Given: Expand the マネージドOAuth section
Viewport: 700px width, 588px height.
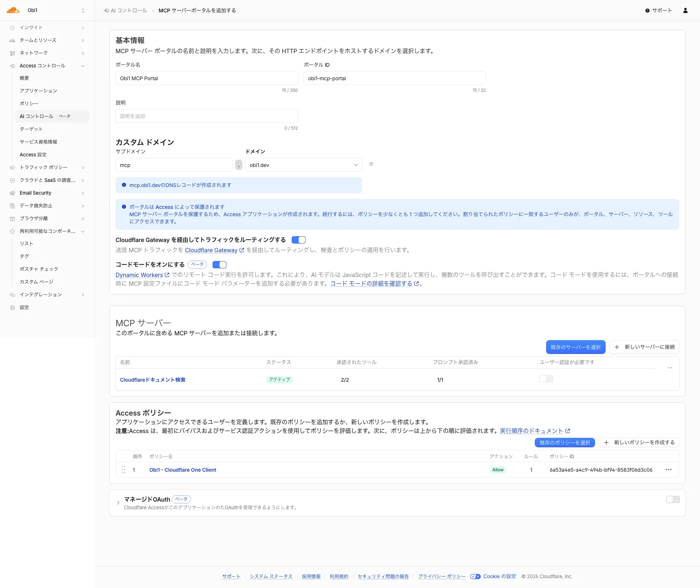Looking at the screenshot, I should [x=118, y=503].
